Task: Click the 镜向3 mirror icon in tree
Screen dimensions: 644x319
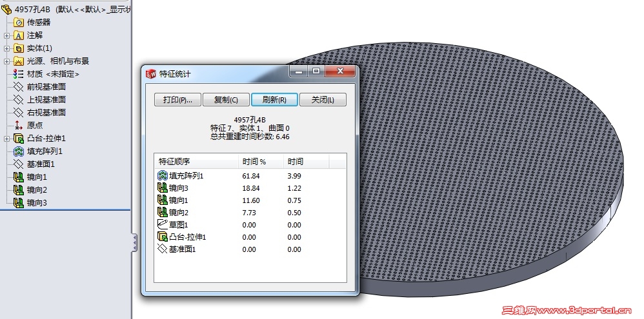Action: click(19, 202)
